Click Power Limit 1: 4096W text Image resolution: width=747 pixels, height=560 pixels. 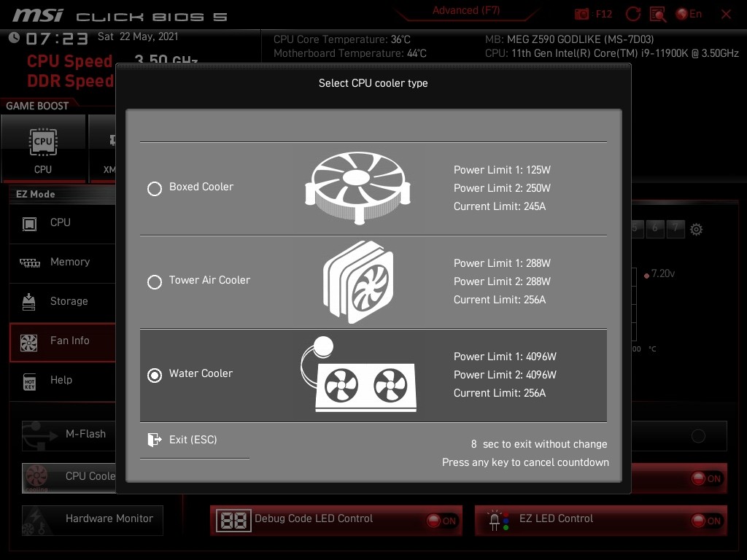coord(505,356)
